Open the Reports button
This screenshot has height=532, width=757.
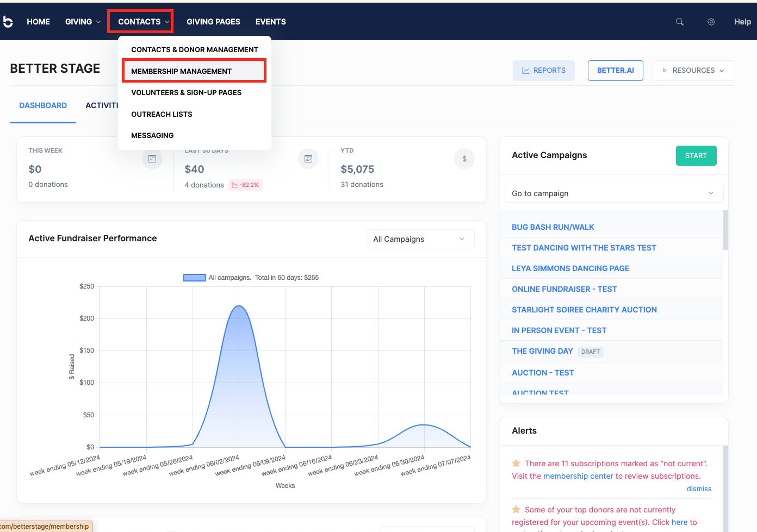click(543, 71)
